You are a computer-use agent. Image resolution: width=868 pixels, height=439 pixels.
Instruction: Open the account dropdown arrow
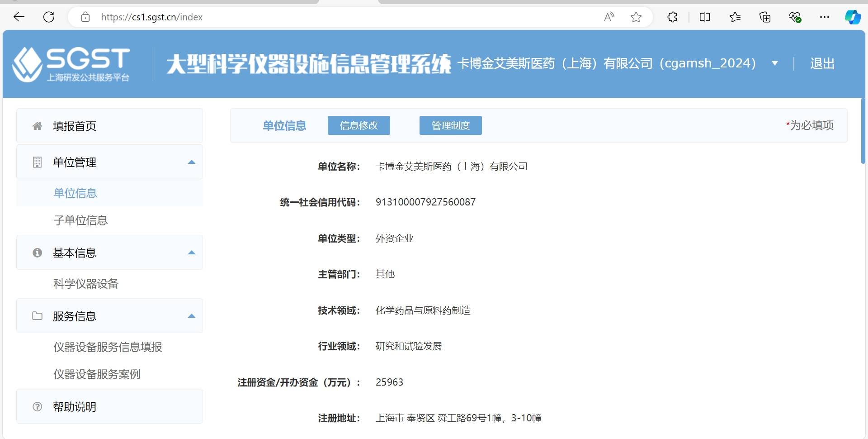(774, 63)
